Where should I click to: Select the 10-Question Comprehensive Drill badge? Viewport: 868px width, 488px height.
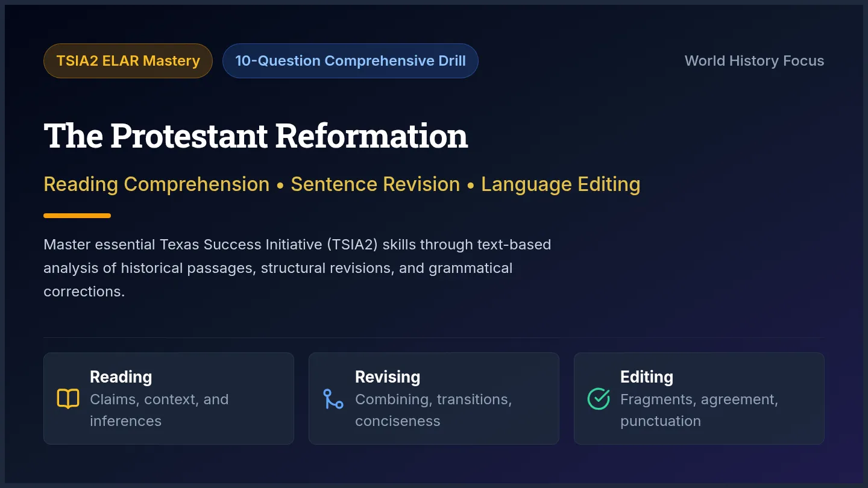pyautogui.click(x=350, y=61)
